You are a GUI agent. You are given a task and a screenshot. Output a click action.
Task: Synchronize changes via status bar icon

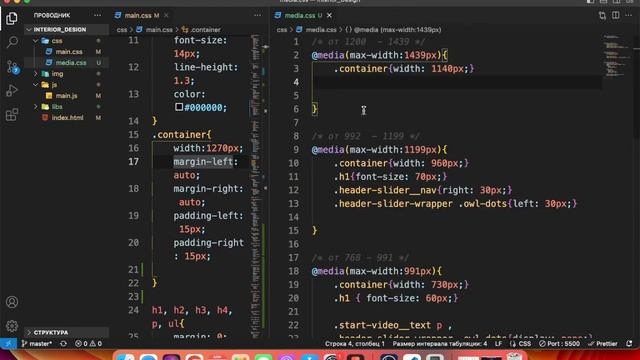[63, 344]
